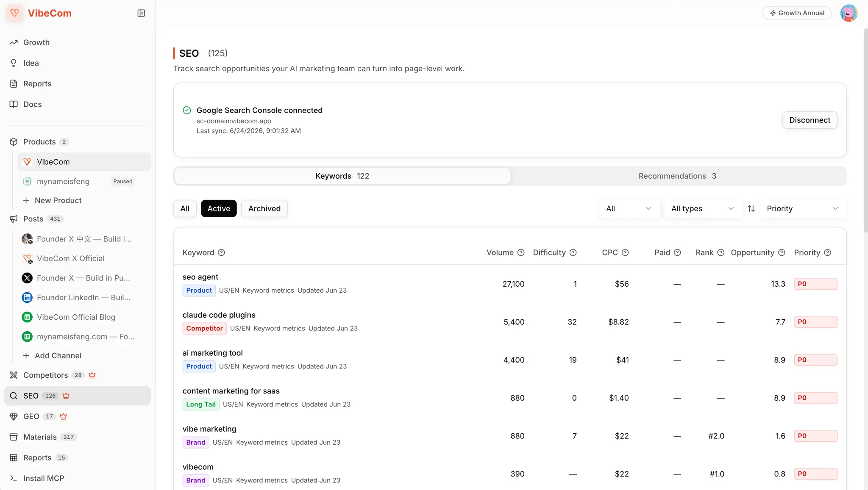This screenshot has height=490, width=868.
Task: Click the CPC column help icon
Action: tap(625, 253)
